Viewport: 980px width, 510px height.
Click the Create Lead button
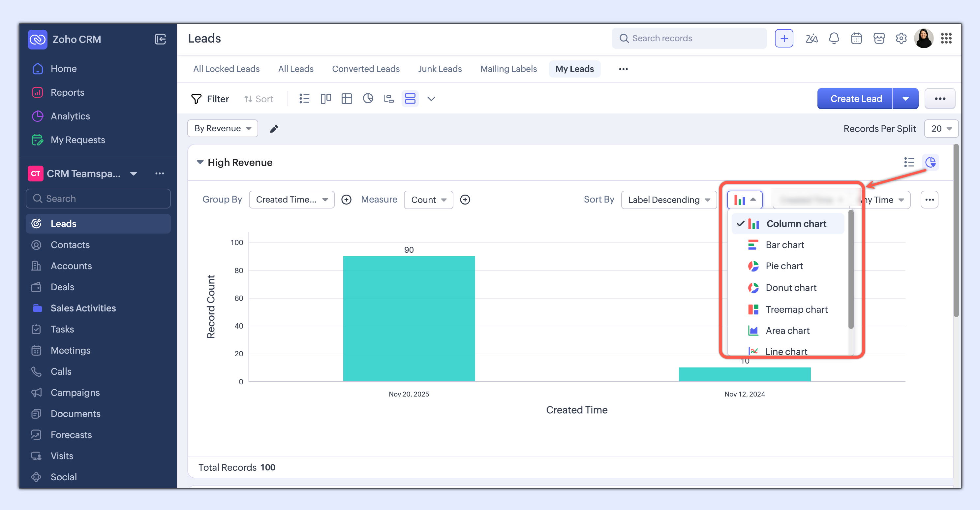tap(855, 99)
